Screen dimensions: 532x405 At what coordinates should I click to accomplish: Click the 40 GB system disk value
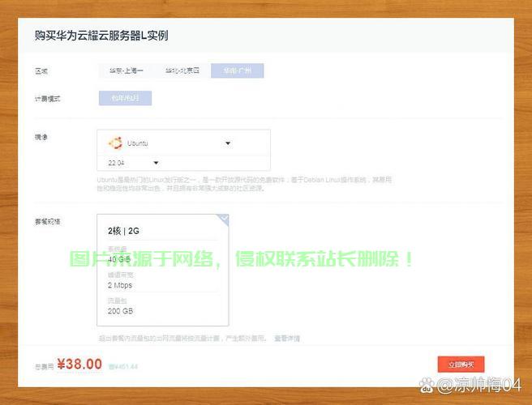(x=119, y=260)
